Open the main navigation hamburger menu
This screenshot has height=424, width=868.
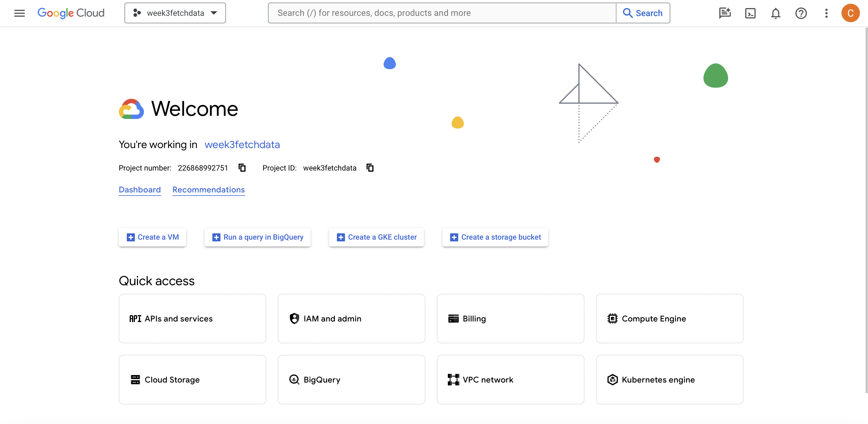[x=20, y=13]
